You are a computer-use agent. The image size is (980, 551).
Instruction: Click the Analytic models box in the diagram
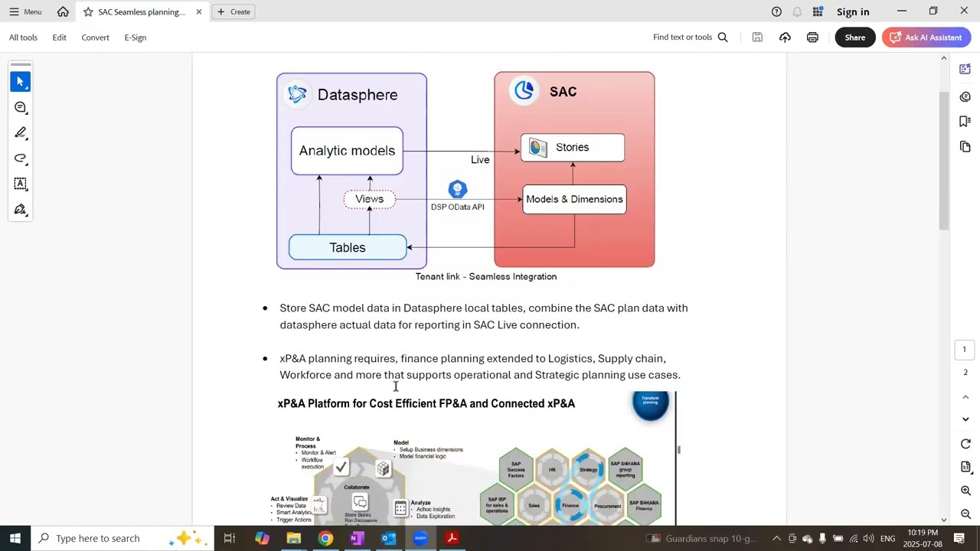[x=347, y=151]
